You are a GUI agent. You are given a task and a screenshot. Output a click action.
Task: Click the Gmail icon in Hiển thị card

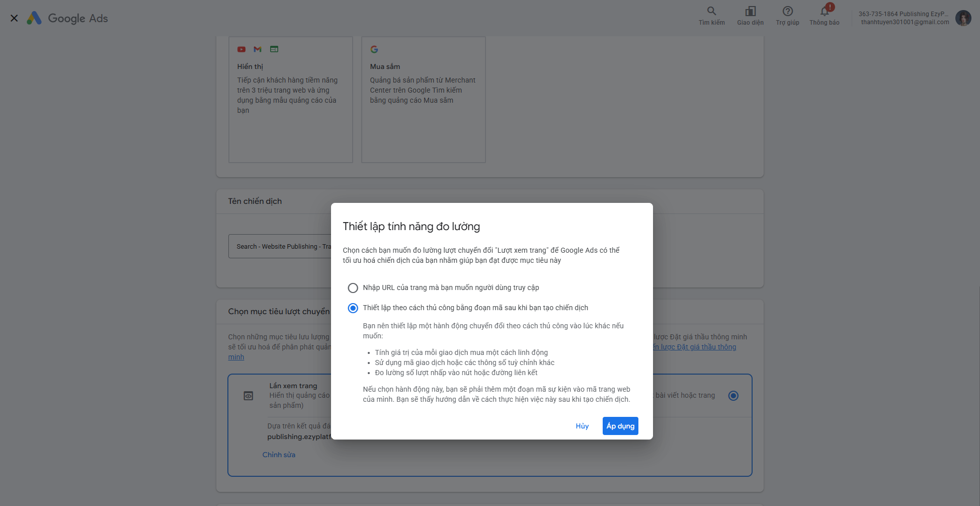(x=258, y=49)
